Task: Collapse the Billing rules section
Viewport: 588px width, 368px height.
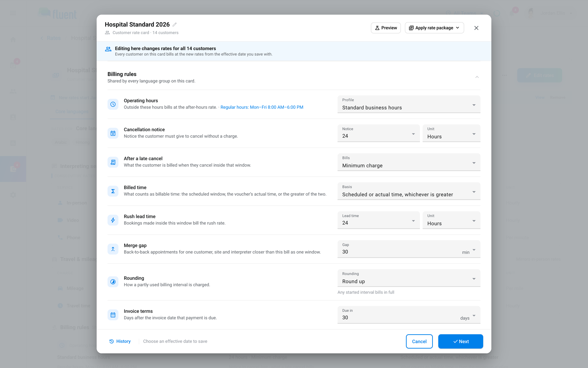Action: point(477,77)
